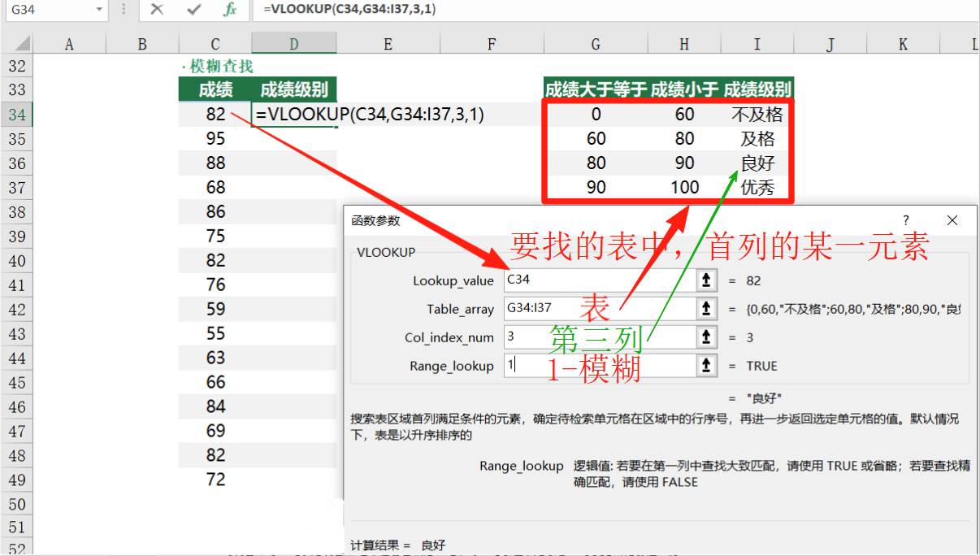Image resolution: width=980 pixels, height=556 pixels.
Task: Click the 成绩大于等于 header cell
Action: tap(596, 89)
